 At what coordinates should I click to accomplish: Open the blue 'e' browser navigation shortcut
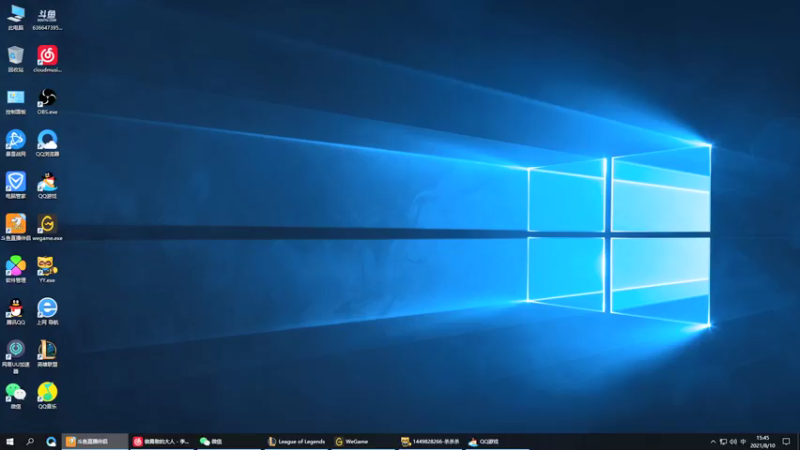[x=47, y=312]
